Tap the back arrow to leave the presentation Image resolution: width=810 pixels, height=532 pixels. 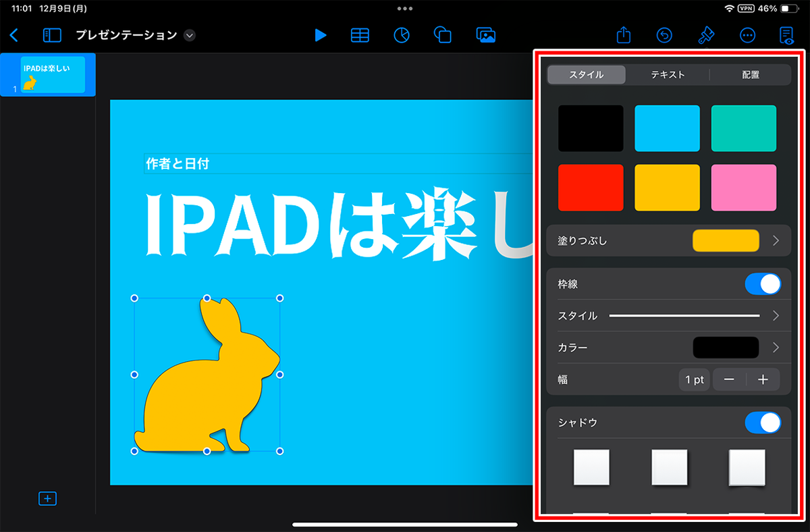(14, 35)
